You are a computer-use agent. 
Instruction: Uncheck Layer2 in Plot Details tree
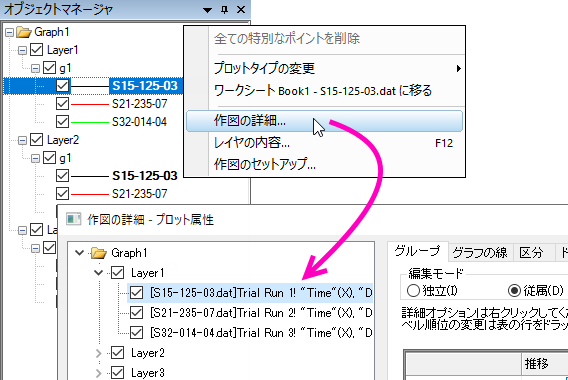coord(118,353)
